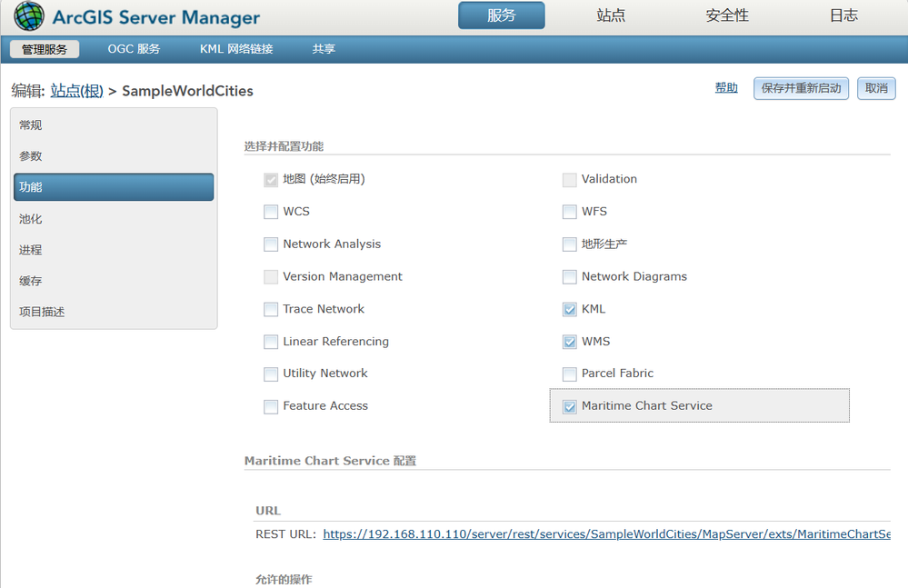Open the 帮助 link
The image size is (908, 588).
(726, 88)
